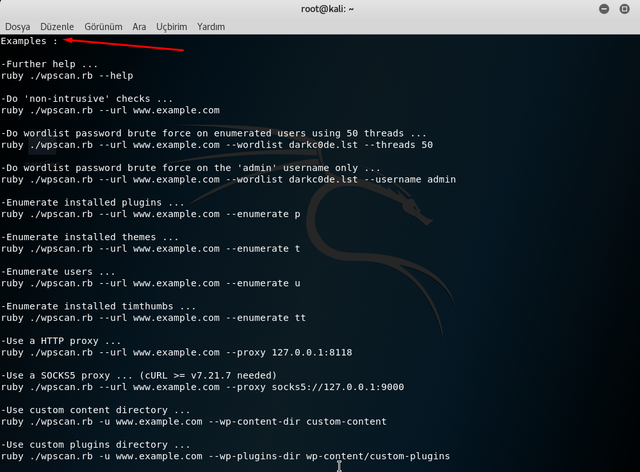Click the line with '--threads 50'
This screenshot has width=640, height=472.
coord(217,145)
